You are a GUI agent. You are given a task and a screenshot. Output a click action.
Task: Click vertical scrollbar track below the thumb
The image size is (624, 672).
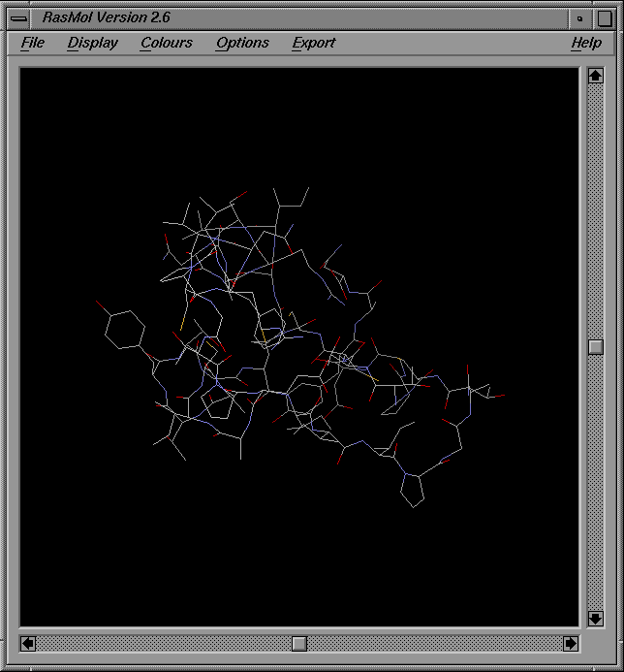point(596,485)
